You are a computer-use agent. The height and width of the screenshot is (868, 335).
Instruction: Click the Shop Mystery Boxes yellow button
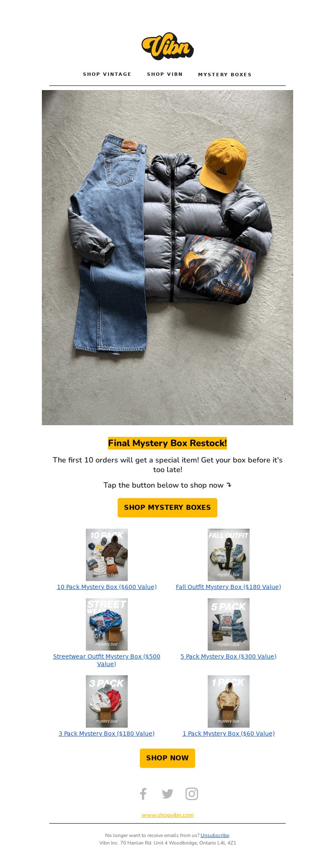pos(167,507)
